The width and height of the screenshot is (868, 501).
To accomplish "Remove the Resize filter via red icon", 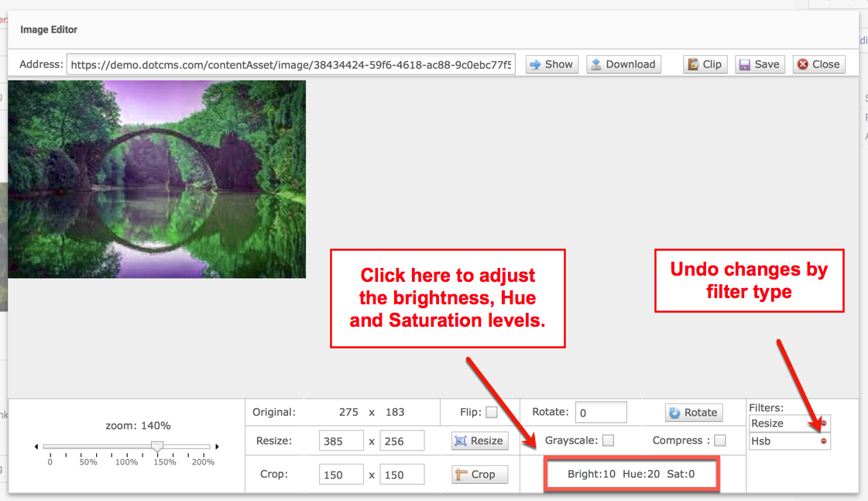I will [823, 424].
